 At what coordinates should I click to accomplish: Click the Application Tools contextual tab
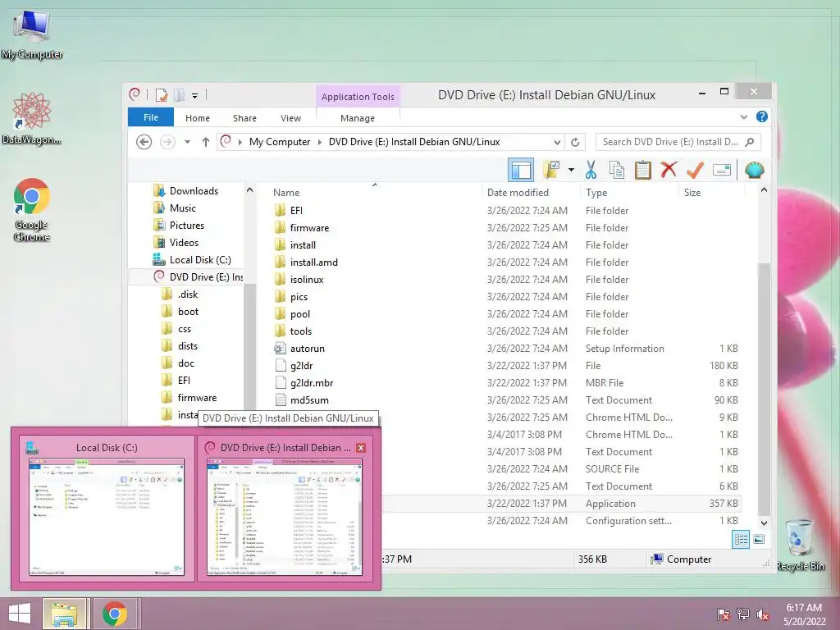(x=358, y=97)
